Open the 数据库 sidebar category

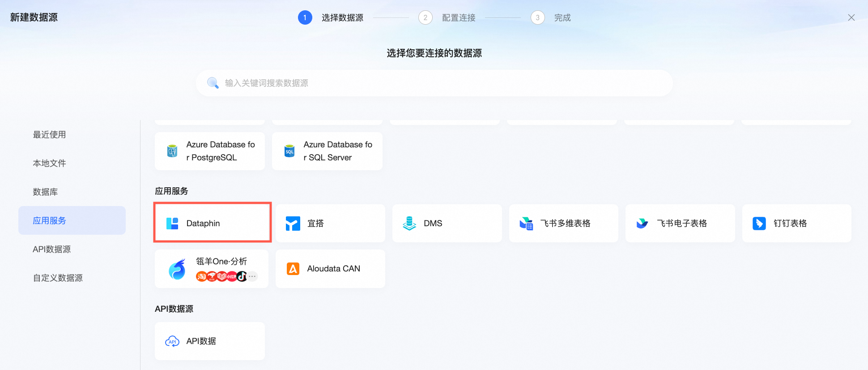(72, 192)
